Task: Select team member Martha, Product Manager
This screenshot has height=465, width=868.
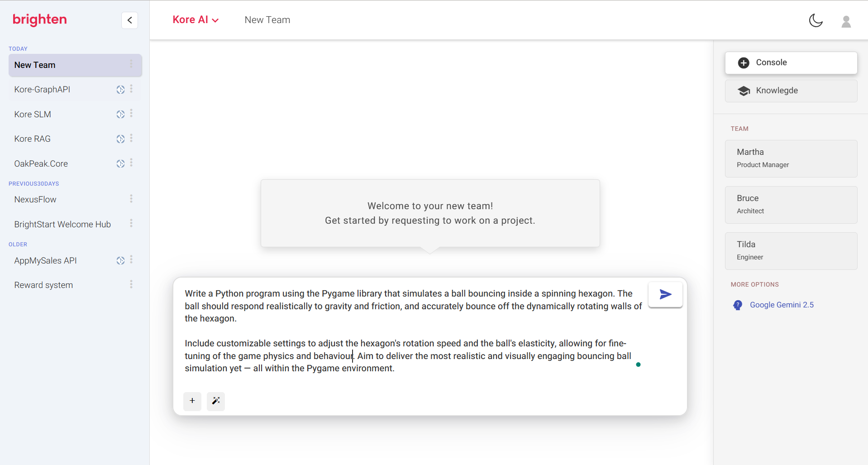Action: 791,158
